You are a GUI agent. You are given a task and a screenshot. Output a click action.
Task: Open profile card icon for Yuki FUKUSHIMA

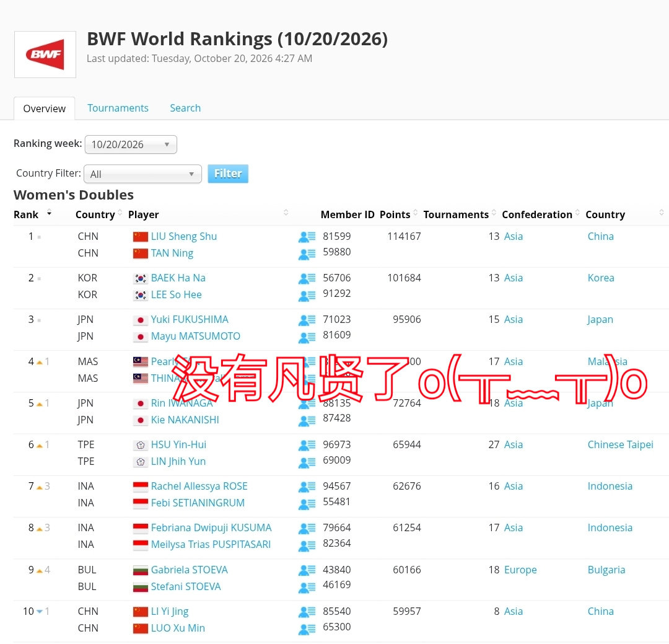coord(307,320)
